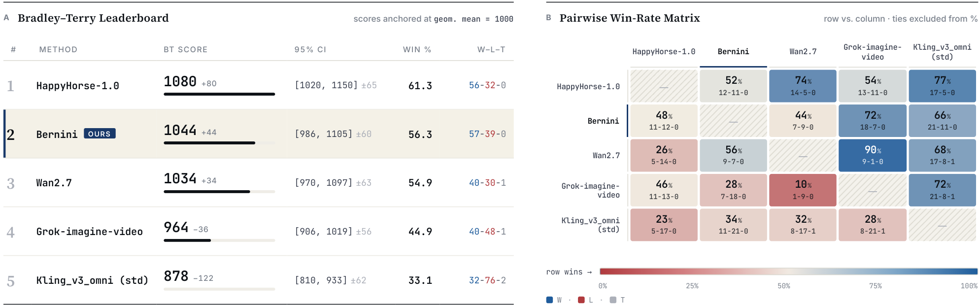980x307 pixels.
Task: Click the HappyHorse vs Kling 77% cell
Action: pyautogui.click(x=943, y=86)
